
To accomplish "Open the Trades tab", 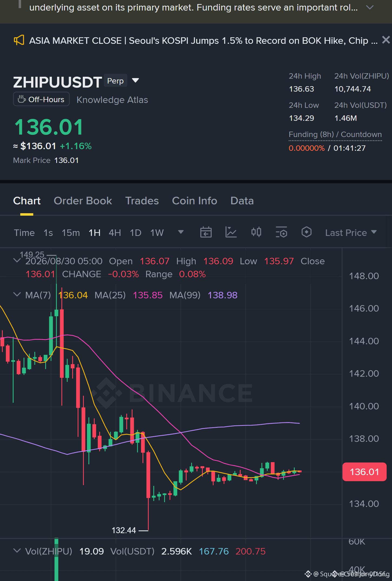I will coord(142,201).
